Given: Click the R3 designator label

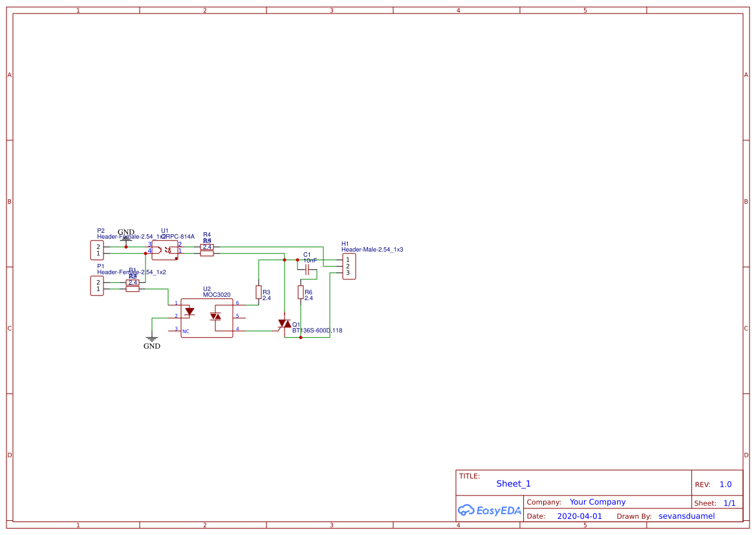Looking at the screenshot, I should coord(266,292).
